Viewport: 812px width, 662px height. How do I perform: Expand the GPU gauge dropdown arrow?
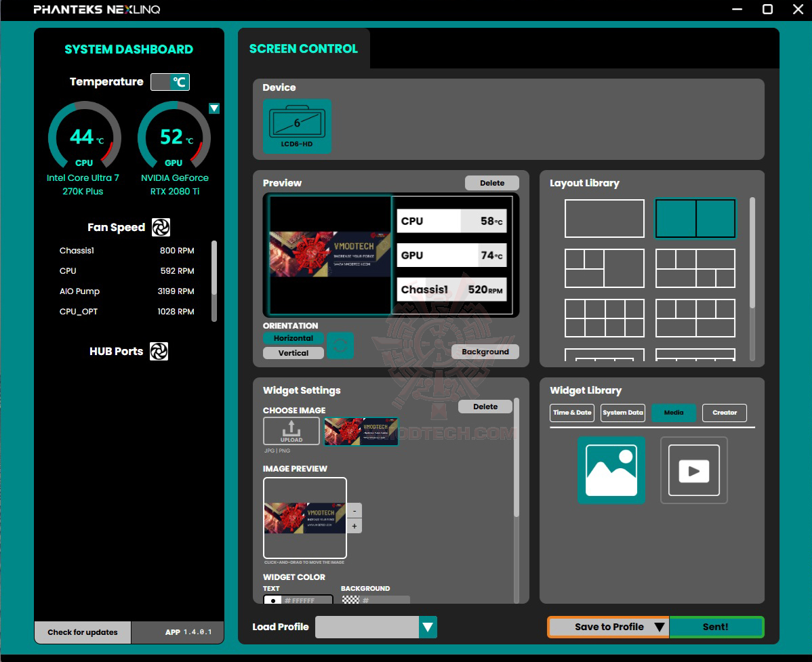[214, 108]
